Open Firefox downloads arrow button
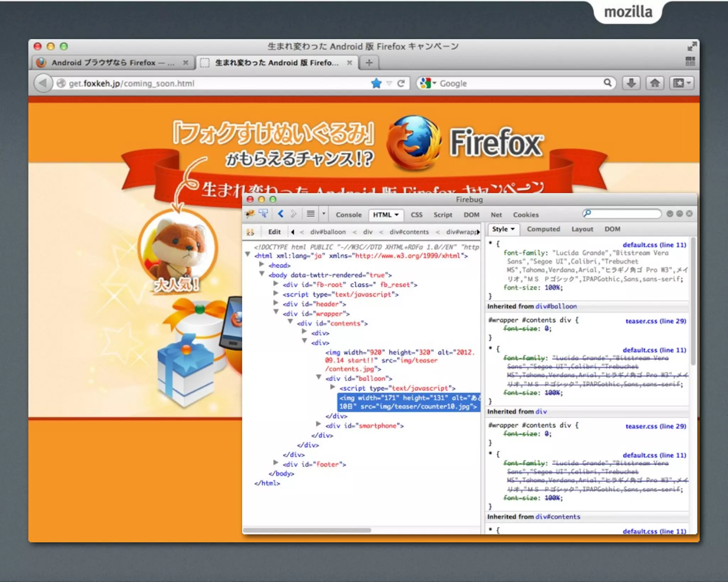This screenshot has height=582, width=728. click(631, 83)
